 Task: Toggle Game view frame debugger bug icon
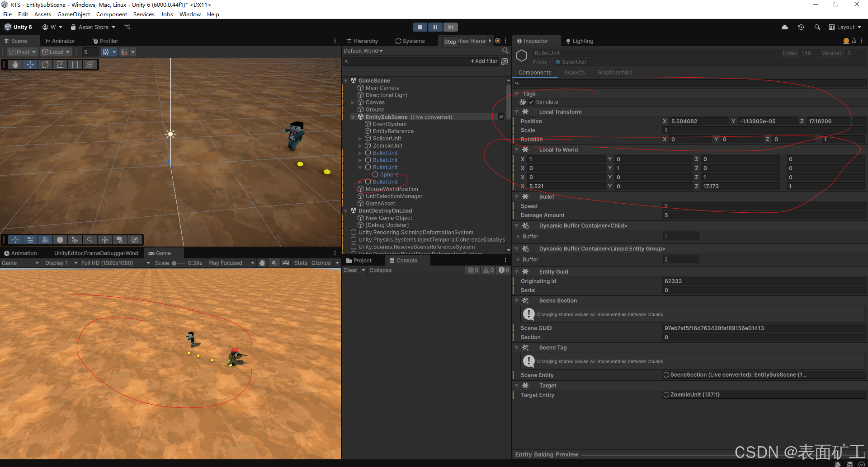[x=262, y=263]
